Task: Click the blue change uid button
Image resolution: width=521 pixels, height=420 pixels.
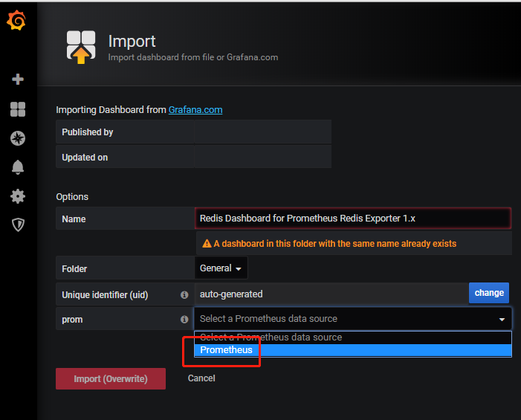Action: (489, 293)
